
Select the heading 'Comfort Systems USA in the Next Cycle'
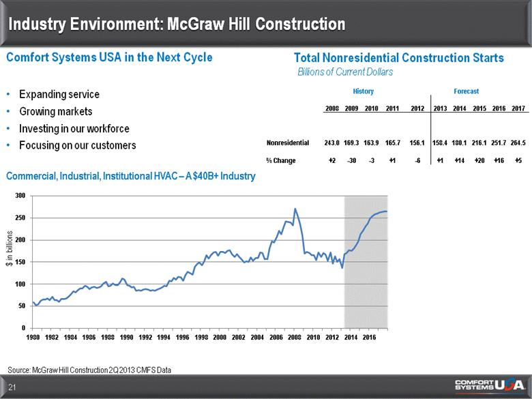coord(109,57)
